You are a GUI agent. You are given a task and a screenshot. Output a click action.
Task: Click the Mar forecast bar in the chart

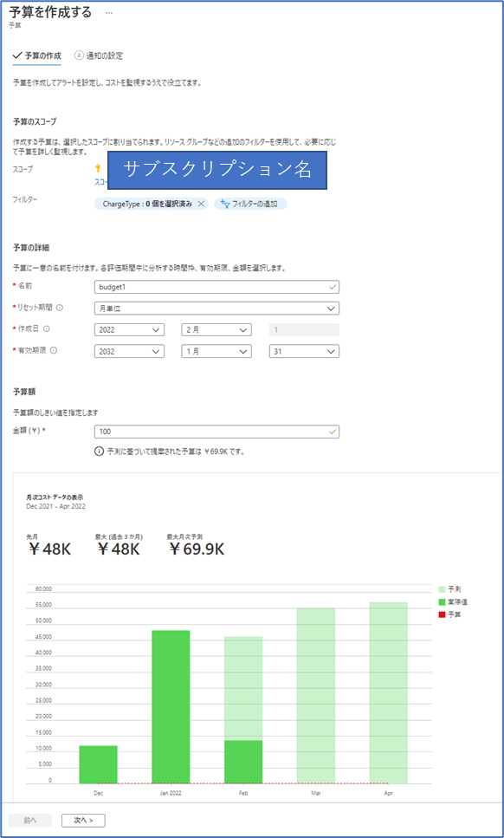click(315, 696)
